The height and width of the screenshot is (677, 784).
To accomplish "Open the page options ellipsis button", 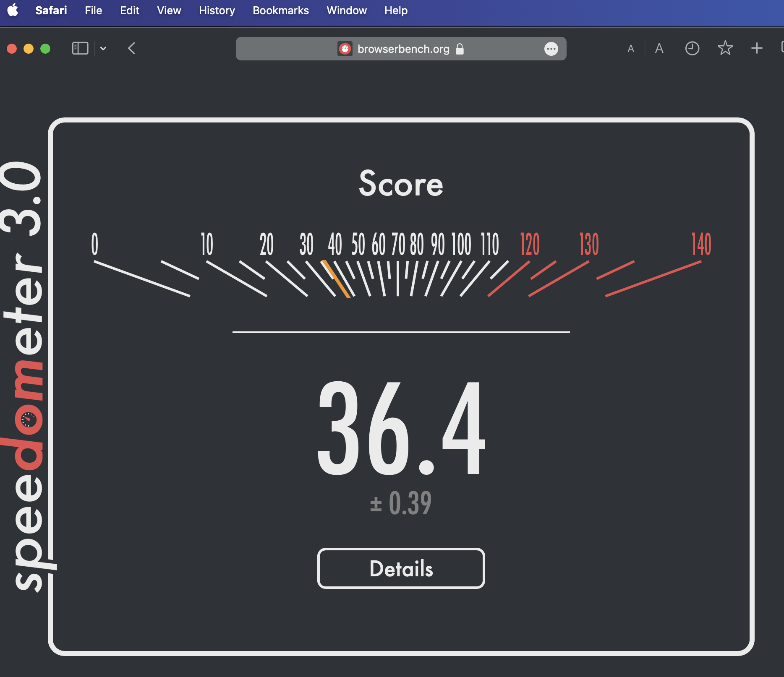I will click(551, 49).
